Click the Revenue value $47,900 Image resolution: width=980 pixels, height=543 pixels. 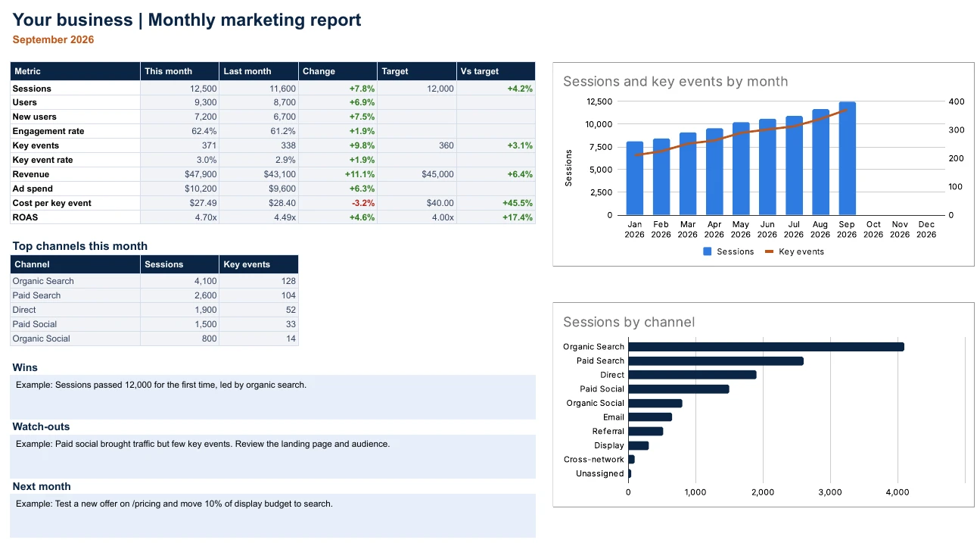[201, 174]
